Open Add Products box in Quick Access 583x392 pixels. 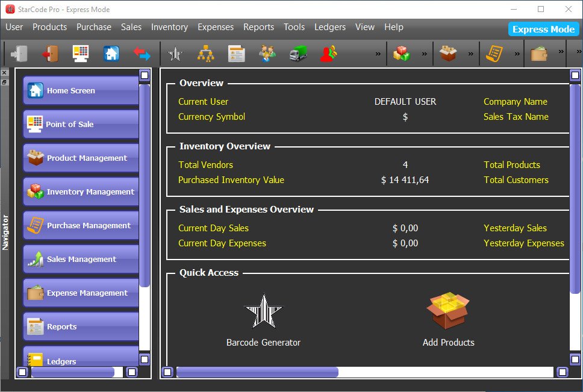click(x=448, y=311)
